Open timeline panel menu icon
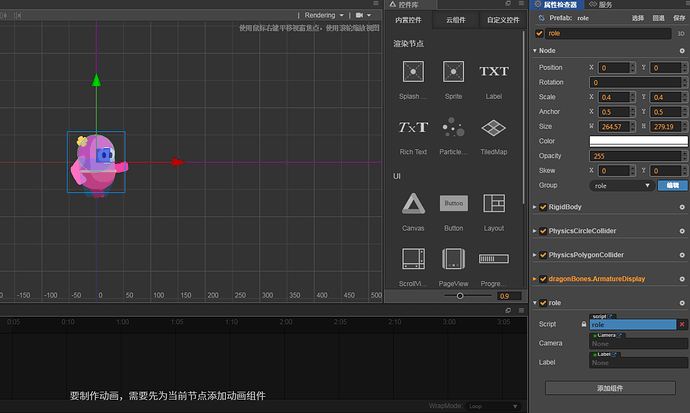Viewport: 690px width, 413px height. 521,310
